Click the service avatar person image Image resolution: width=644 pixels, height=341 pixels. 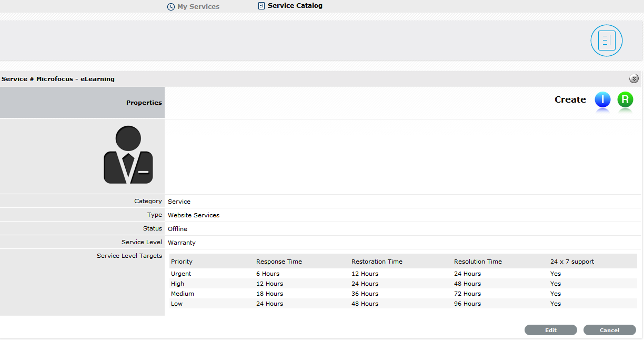128,155
